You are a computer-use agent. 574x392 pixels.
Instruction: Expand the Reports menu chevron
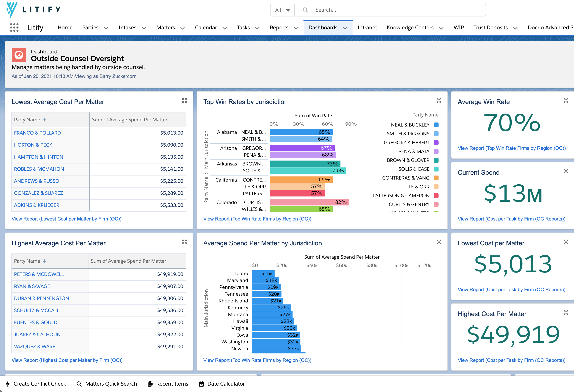[296, 28]
